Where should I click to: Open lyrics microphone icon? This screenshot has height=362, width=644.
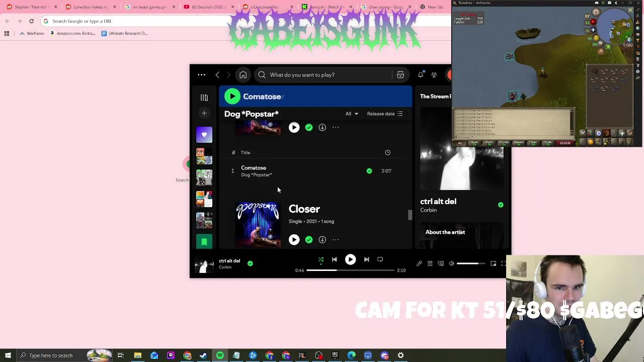419,263
